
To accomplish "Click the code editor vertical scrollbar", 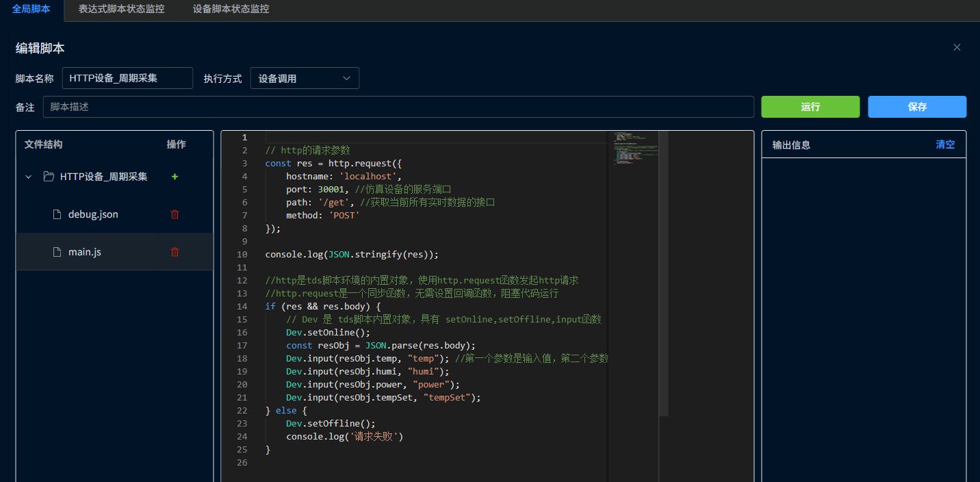I will pyautogui.click(x=663, y=274).
